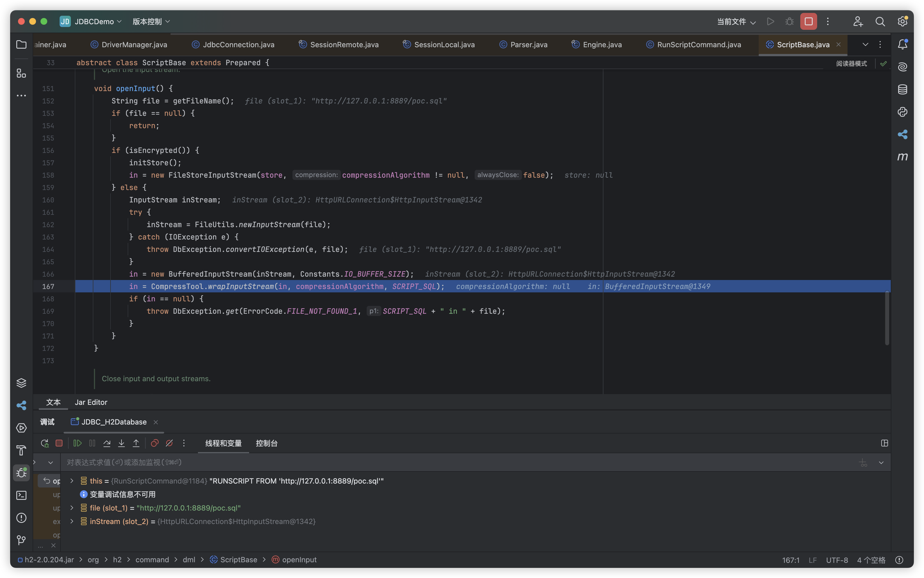Switch to 控制台 console tab
Viewport: 924px width, 578px height.
267,443
